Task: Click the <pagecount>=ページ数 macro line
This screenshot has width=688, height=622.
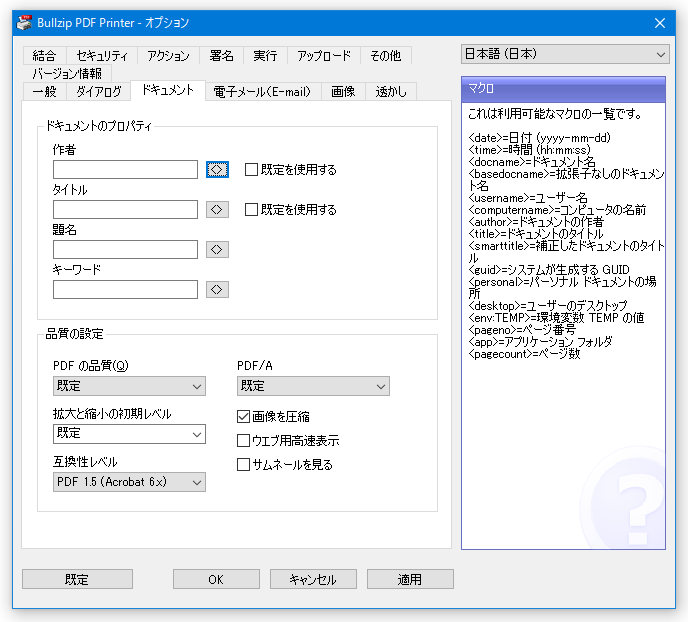Action: coord(524,354)
